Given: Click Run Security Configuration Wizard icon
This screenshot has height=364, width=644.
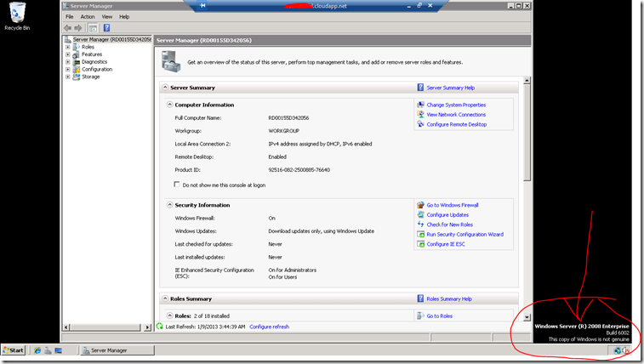Looking at the screenshot, I should click(x=420, y=234).
